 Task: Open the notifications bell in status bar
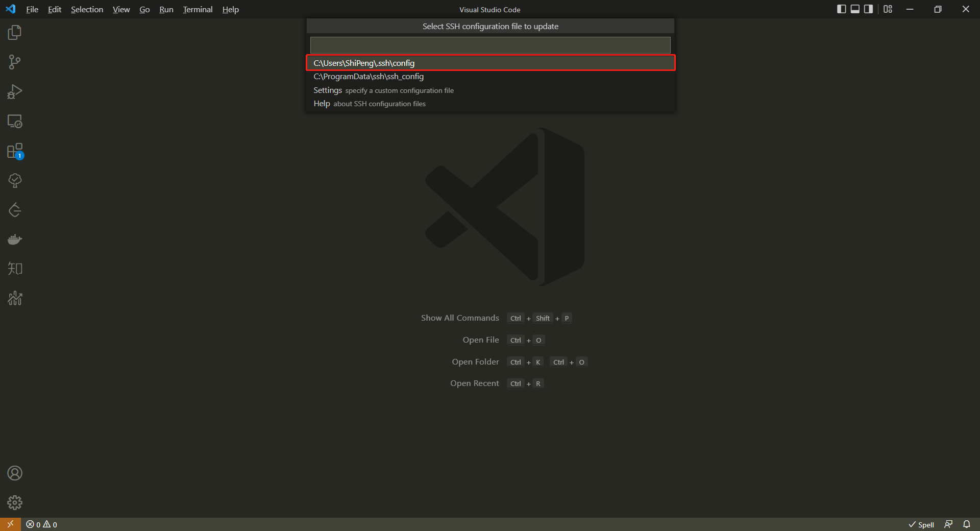967,524
